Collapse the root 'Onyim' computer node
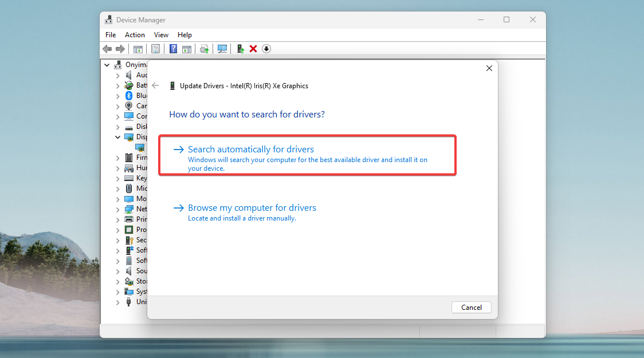 pos(107,65)
